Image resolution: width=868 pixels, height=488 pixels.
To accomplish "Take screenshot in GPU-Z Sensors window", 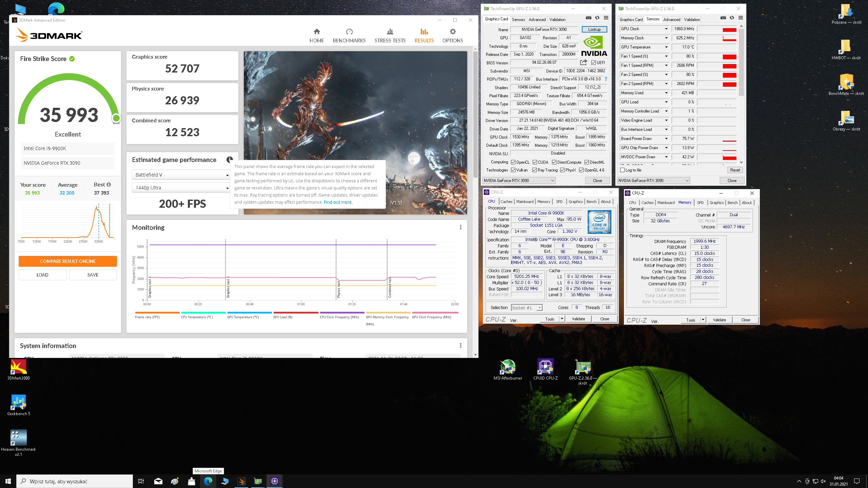I will 723,18.
